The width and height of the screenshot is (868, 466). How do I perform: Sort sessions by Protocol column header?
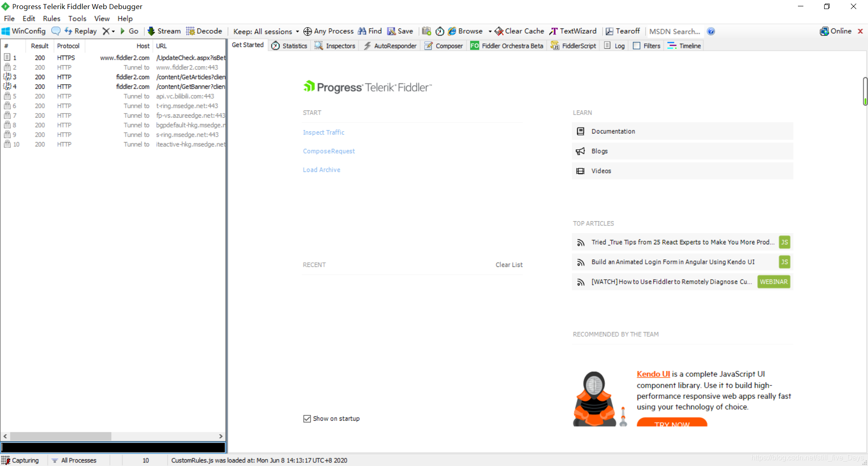68,46
